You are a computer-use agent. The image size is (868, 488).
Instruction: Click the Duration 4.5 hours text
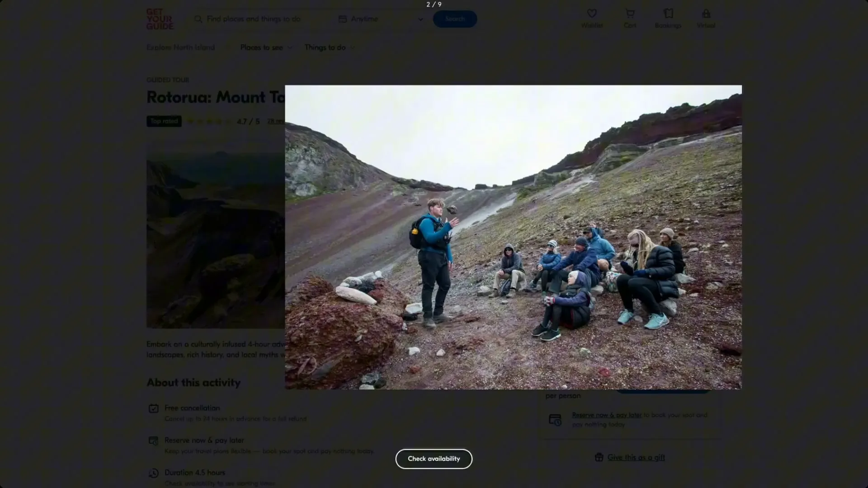click(195, 473)
